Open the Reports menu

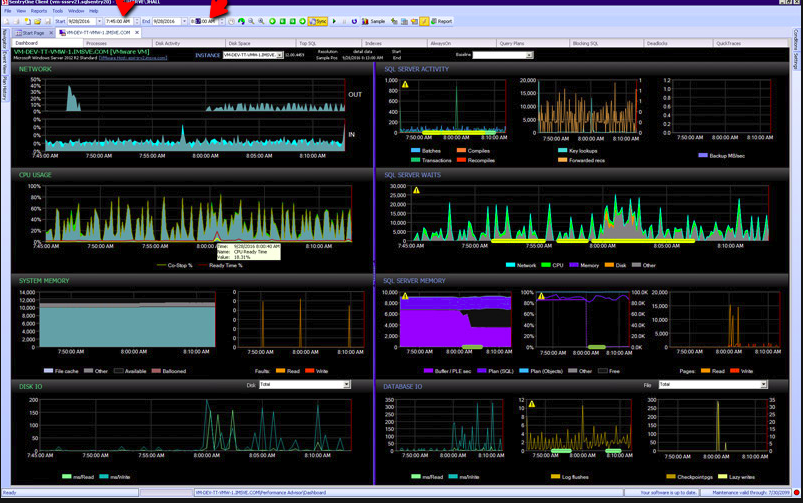tap(39, 11)
